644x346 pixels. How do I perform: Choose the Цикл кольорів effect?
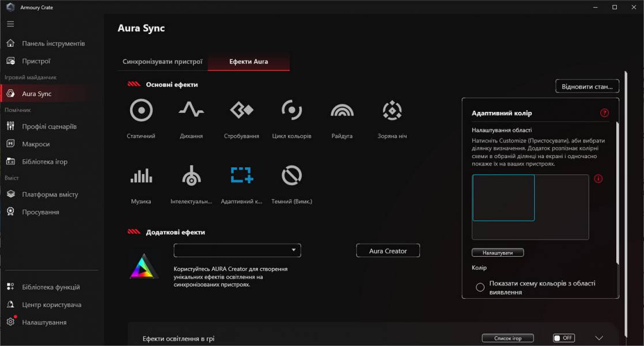coord(291,110)
